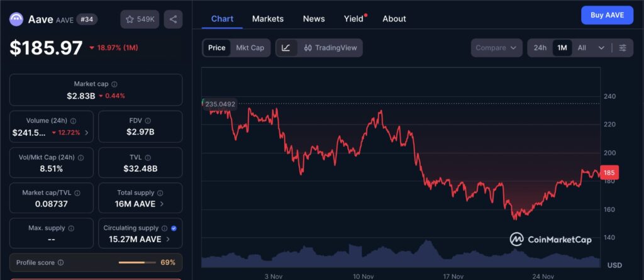Click the $32.48B TVL value
This screenshot has width=644, height=280.
(x=140, y=169)
